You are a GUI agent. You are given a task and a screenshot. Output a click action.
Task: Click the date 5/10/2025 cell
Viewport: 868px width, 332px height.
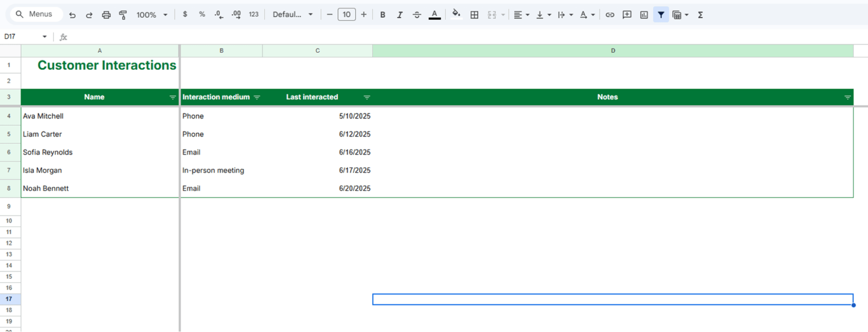pos(317,116)
